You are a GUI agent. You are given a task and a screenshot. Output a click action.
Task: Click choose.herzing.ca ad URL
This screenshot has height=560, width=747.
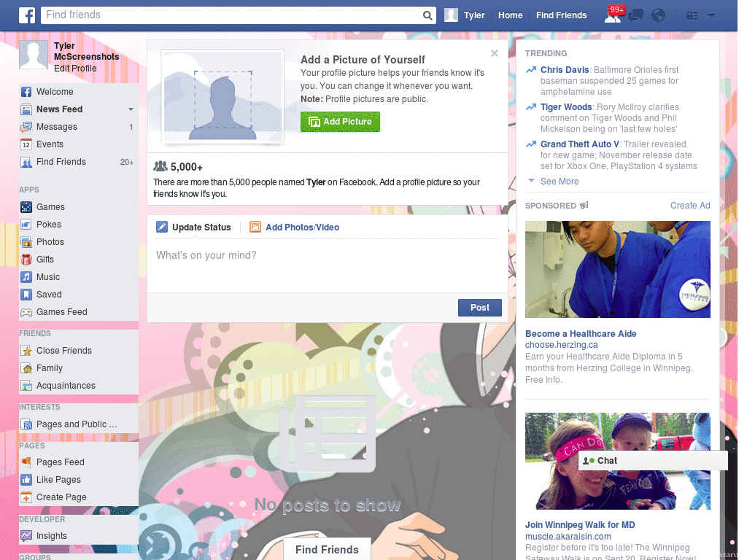(561, 345)
